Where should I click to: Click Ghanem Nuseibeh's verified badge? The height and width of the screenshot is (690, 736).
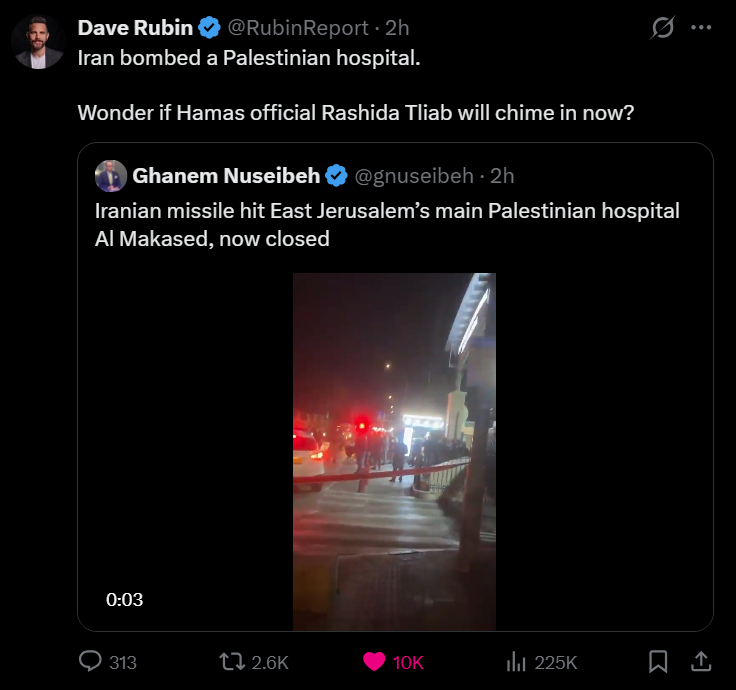point(337,176)
